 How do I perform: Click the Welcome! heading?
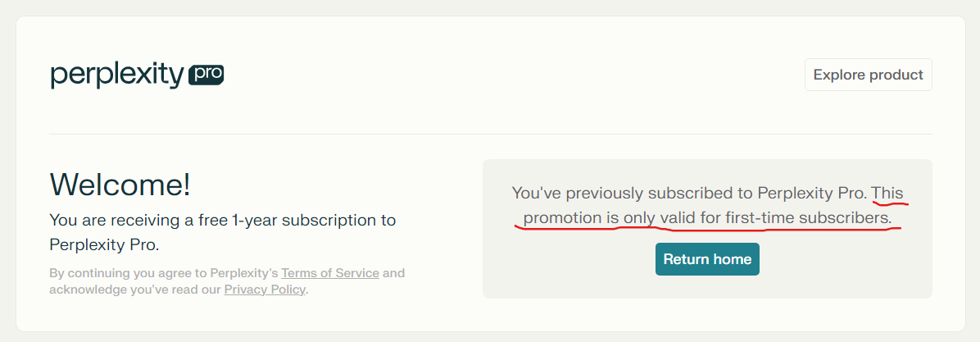120,185
